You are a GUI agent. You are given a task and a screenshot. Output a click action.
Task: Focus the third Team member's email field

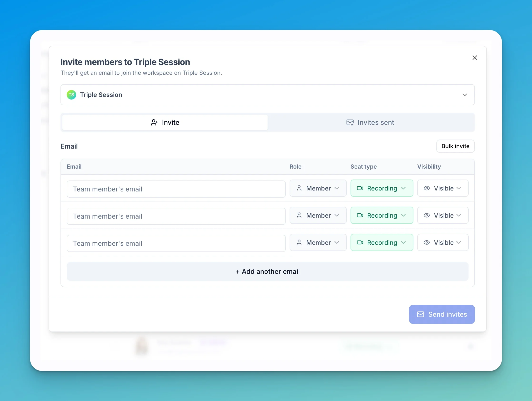(x=176, y=243)
